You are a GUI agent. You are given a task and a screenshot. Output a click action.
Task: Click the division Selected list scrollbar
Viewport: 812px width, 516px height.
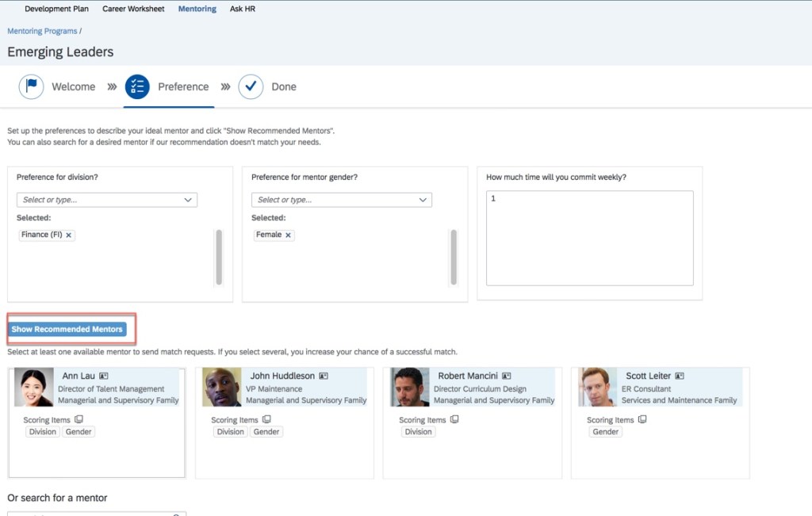click(219, 258)
